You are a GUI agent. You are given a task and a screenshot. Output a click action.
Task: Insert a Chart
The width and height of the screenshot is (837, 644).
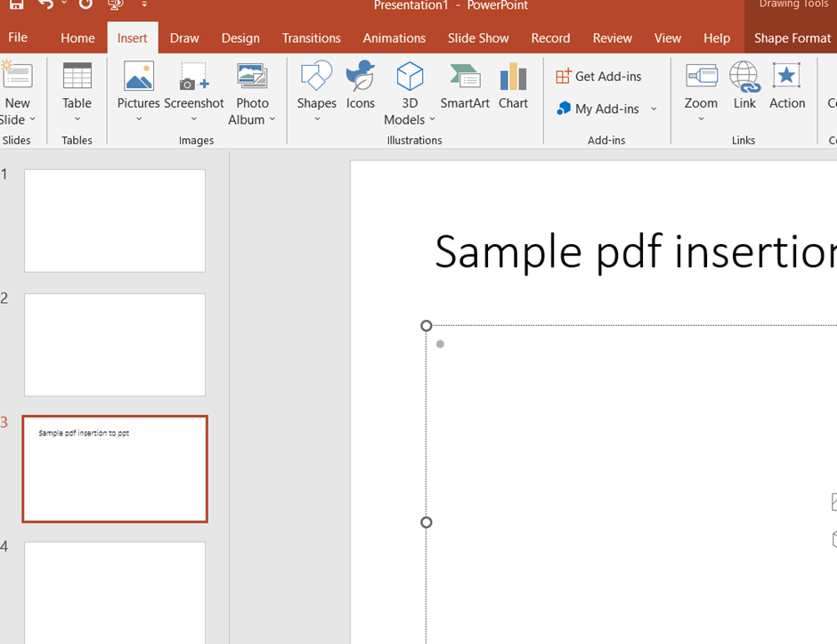[513, 86]
